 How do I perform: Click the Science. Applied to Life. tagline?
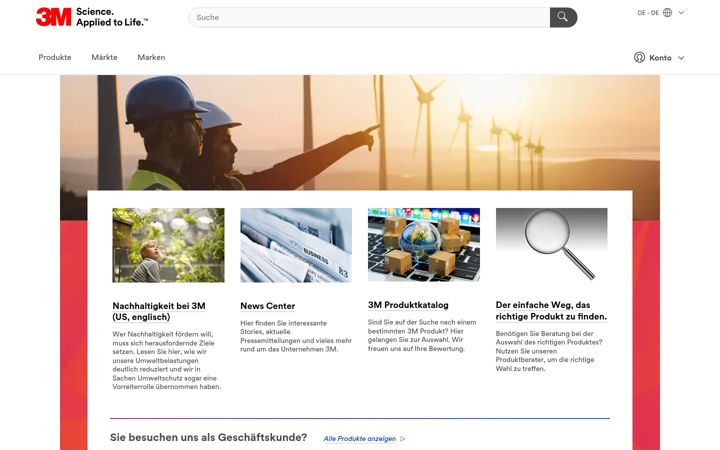coord(112,17)
